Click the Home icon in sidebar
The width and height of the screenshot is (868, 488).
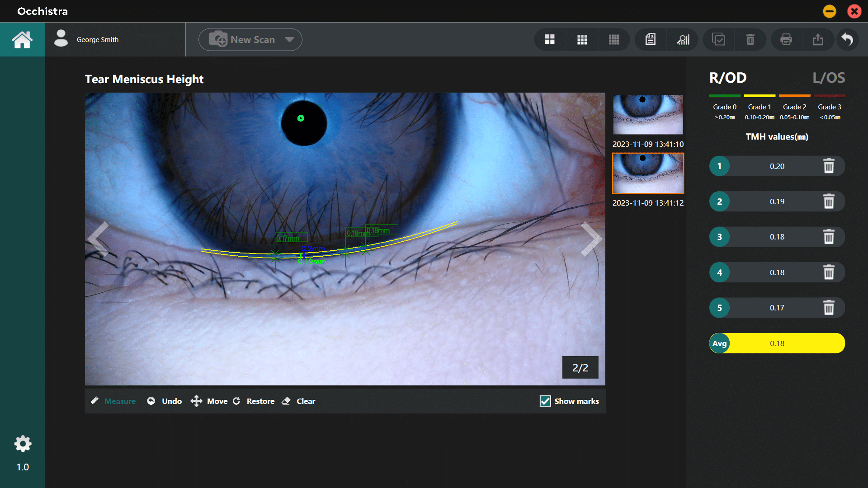(x=22, y=40)
